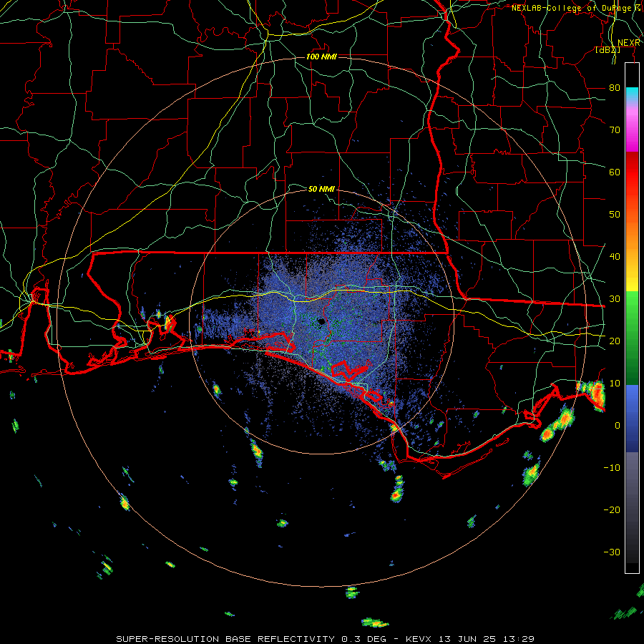644x644 pixels.
Task: Click the -30 value on dBZ scale
Action: [x=612, y=552]
